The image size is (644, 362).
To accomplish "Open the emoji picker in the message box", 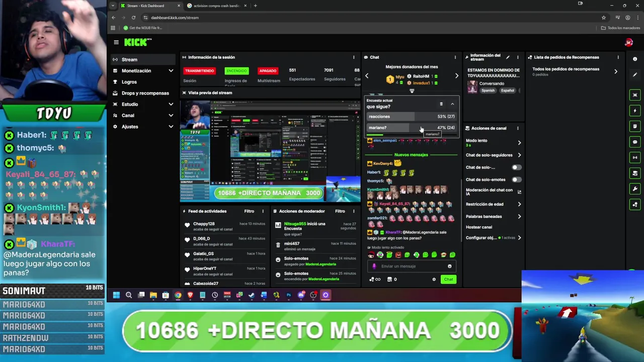I will 450,266.
